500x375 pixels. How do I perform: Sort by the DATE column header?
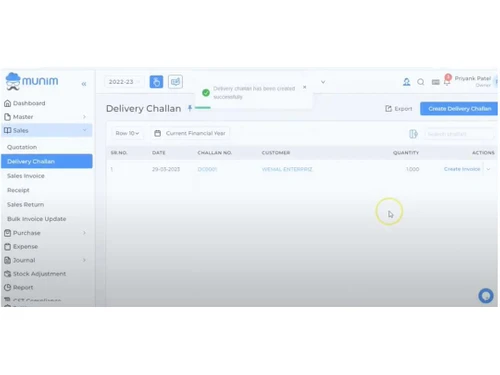[159, 153]
